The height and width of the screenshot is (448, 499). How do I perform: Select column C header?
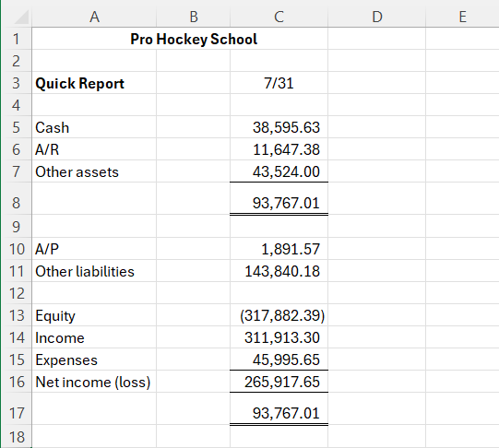279,17
